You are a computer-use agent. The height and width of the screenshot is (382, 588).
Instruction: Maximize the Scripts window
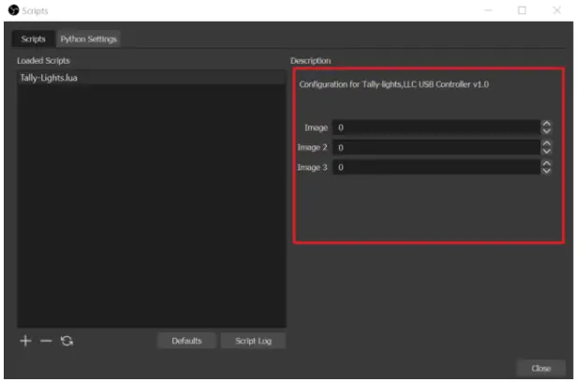[x=522, y=10]
